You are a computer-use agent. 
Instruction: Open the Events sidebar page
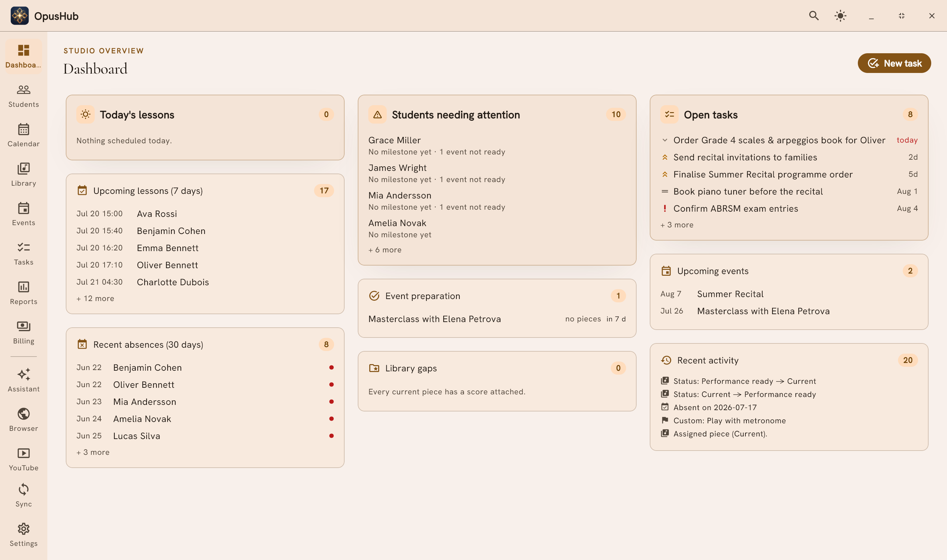tap(23, 214)
